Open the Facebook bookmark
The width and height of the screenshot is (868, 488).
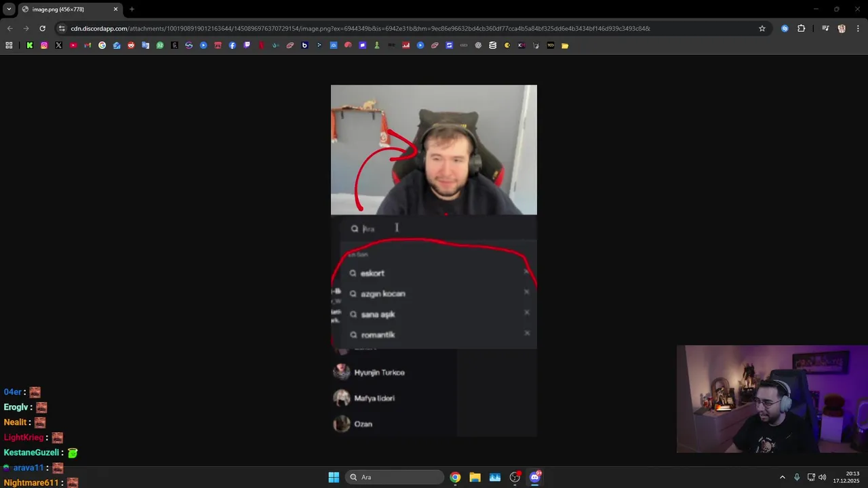pyautogui.click(x=233, y=45)
